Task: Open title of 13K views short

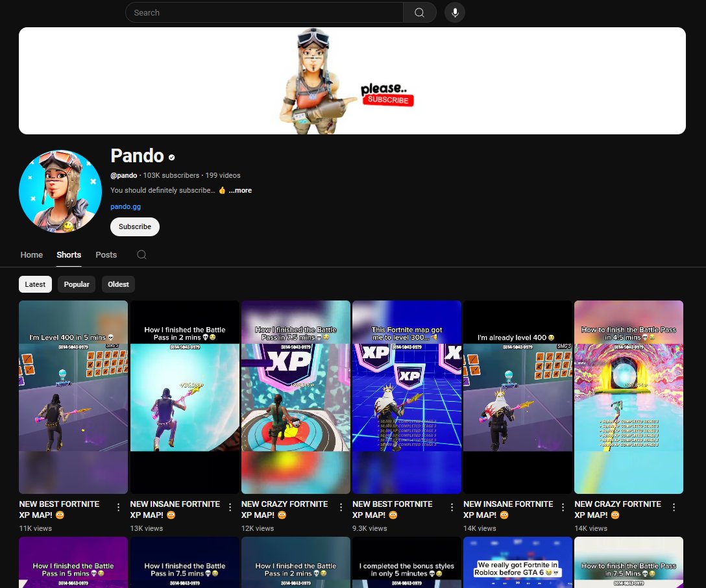Action: click(175, 509)
